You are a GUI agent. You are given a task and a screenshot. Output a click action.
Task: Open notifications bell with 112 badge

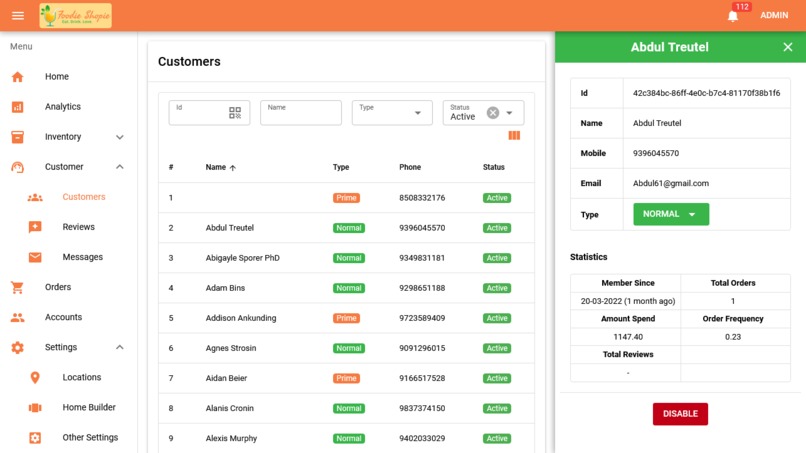734,15
